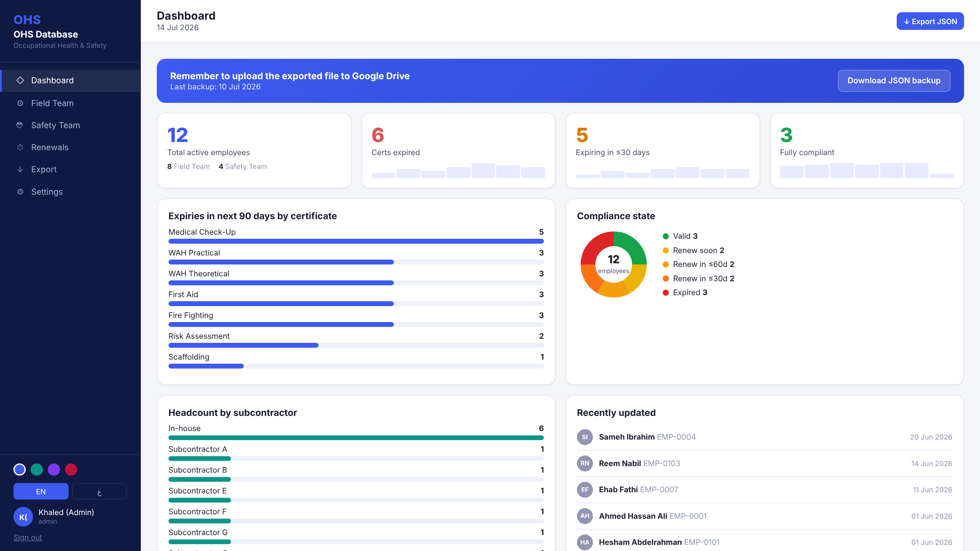Screen dimensions: 980x551
Task: Click the Expired 3 legend entry
Action: [685, 293]
